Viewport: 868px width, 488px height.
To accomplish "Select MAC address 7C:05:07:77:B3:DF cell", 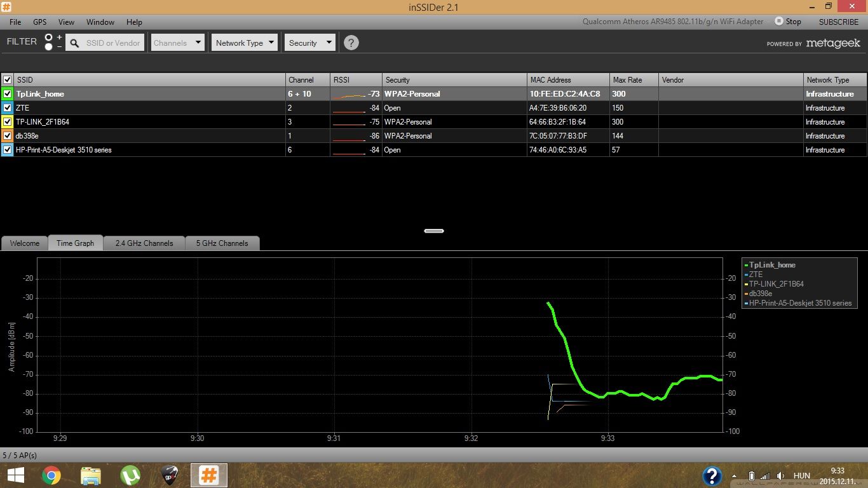I will point(568,136).
